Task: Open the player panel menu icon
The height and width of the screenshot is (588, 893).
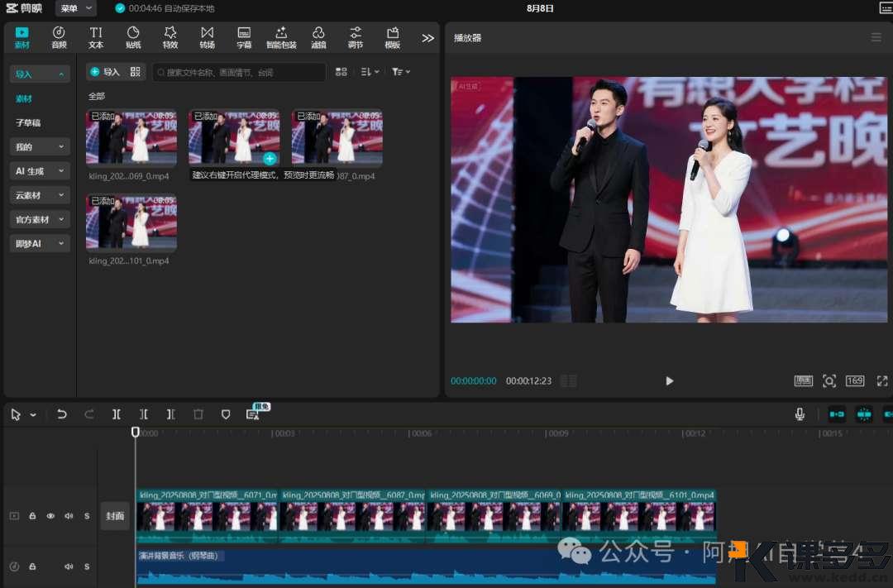Action: [876, 37]
